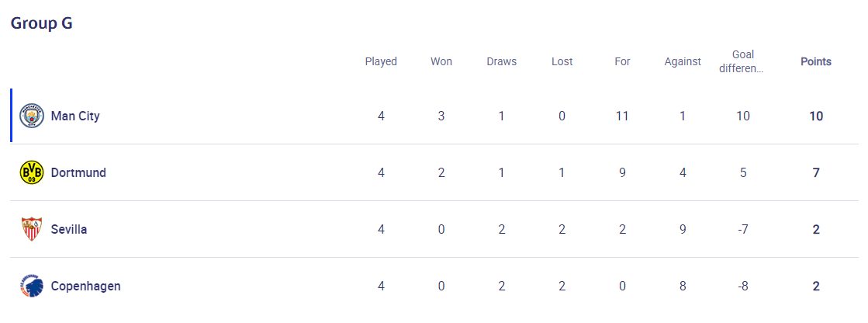Select the Against column header
Screen dimensions: 868x323
683,61
